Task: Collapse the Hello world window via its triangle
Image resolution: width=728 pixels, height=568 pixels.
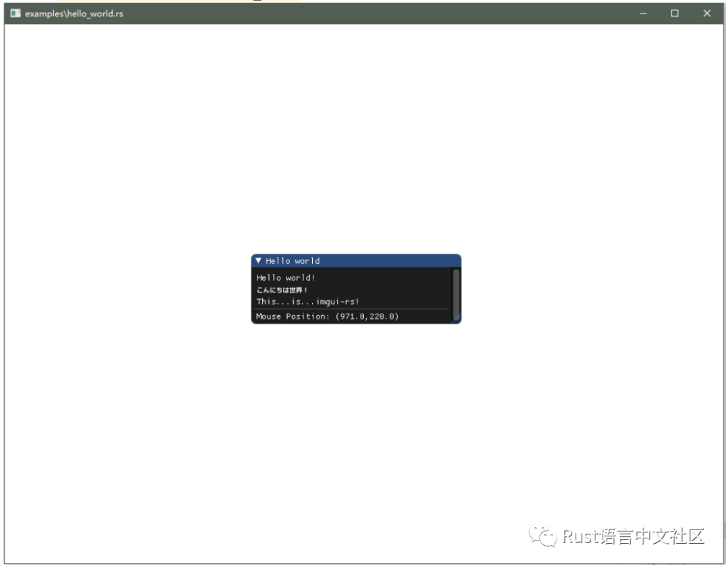Action: pyautogui.click(x=259, y=261)
